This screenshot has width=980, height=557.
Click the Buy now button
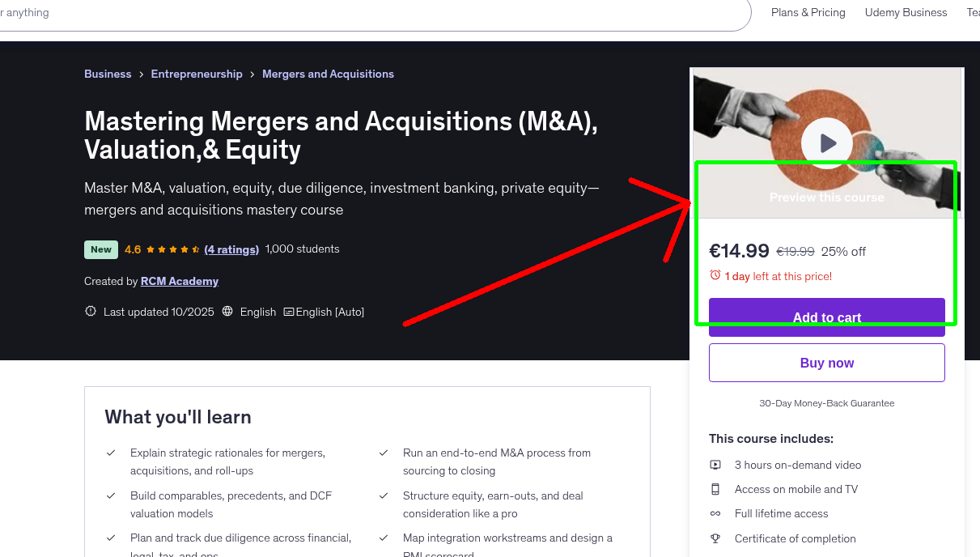[x=826, y=362]
